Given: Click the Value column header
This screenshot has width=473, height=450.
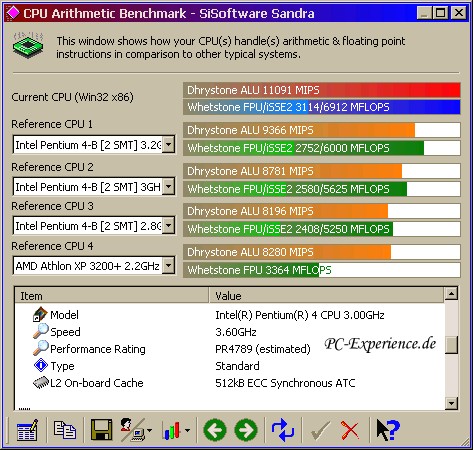Looking at the screenshot, I should pyautogui.click(x=327, y=296).
